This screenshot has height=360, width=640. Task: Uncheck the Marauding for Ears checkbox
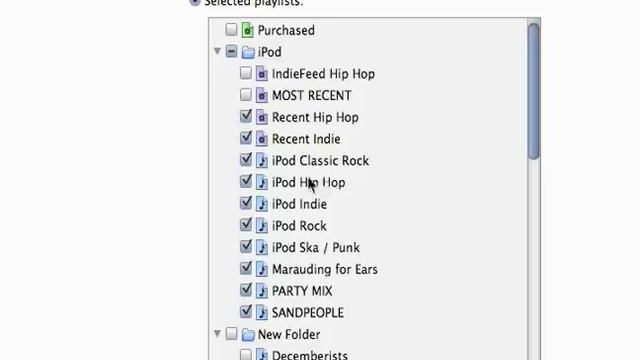[246, 268]
